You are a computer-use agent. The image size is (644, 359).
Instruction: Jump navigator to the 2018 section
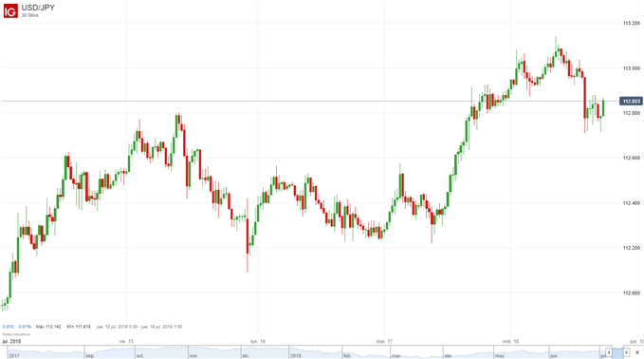[295, 356]
